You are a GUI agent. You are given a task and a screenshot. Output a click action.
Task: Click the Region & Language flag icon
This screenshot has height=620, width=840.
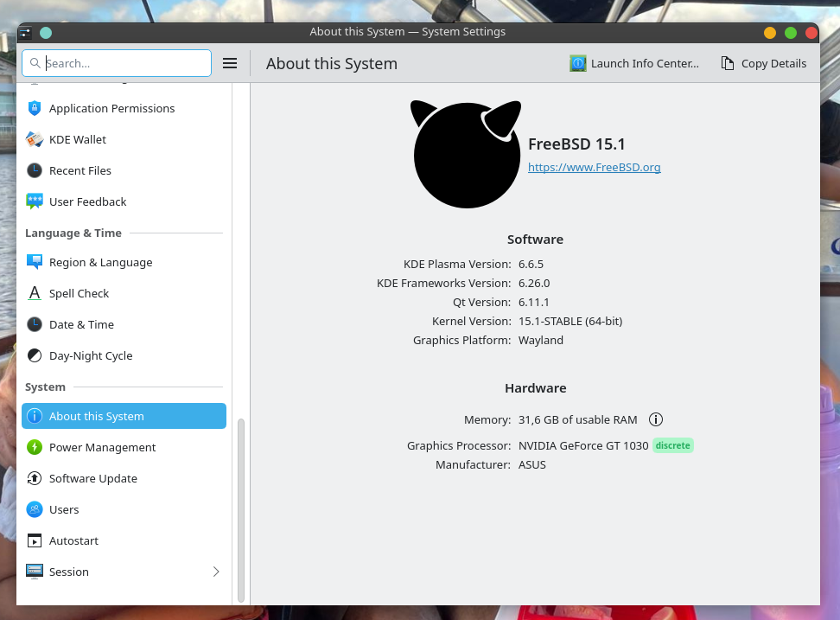[x=35, y=262]
